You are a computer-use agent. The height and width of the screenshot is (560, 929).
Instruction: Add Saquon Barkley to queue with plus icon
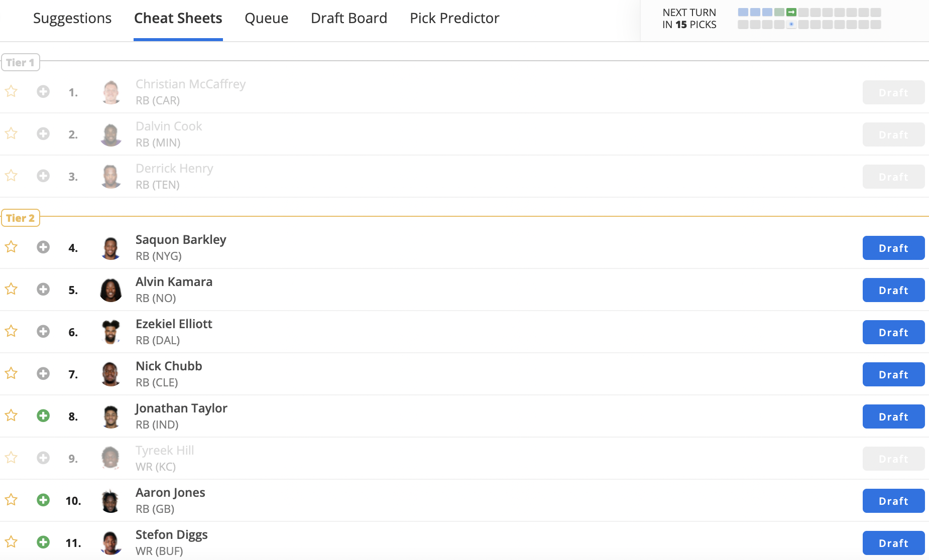(x=43, y=247)
